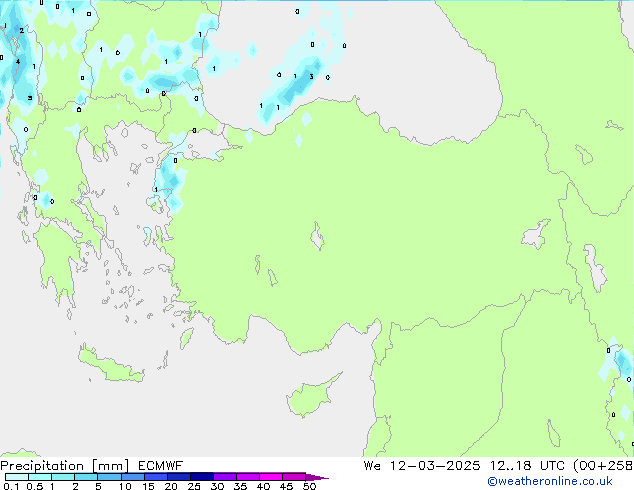Click the 10–15 mm legend swatch
Image resolution: width=634 pixels, height=490 pixels.
pos(132,477)
